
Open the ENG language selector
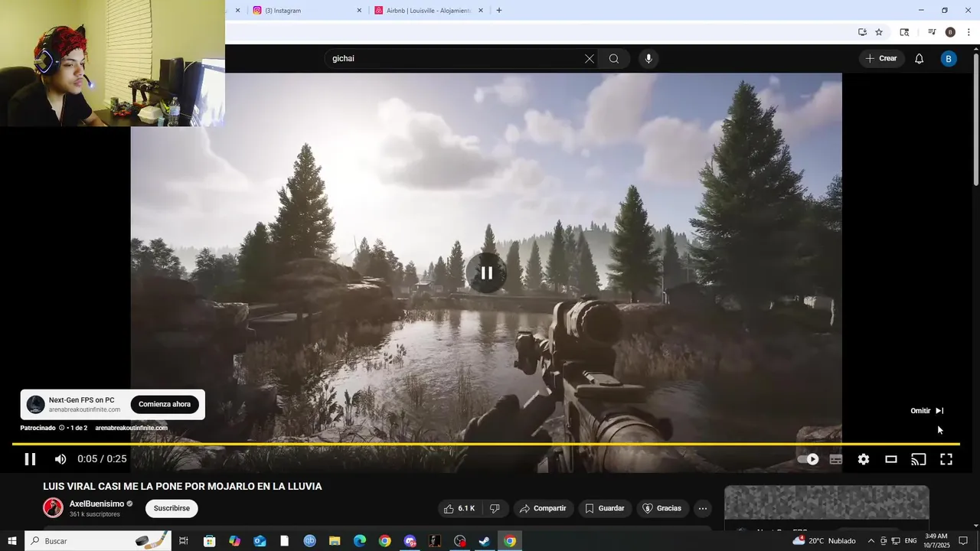pos(911,541)
